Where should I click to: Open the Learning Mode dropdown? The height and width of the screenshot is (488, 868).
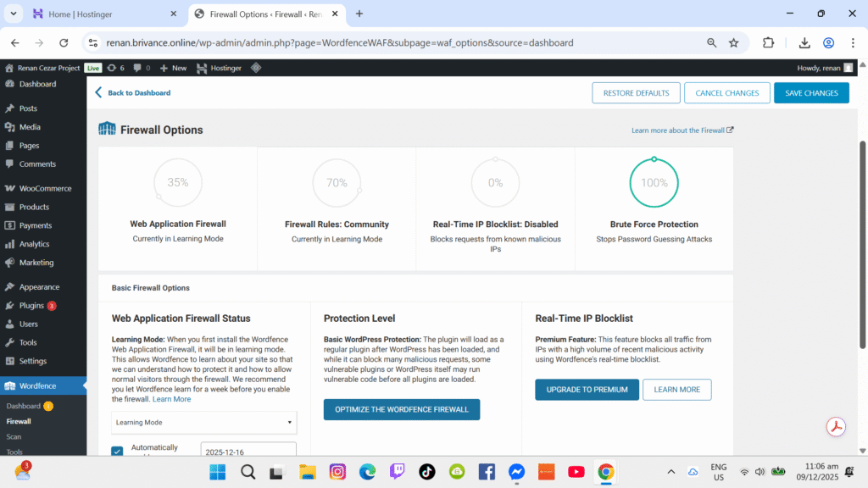pos(204,422)
